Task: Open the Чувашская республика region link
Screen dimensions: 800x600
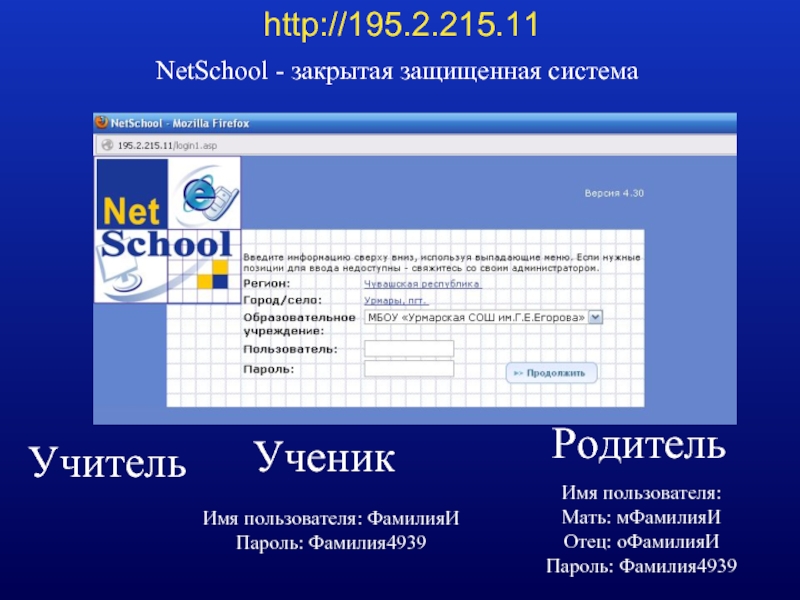Action: (x=422, y=284)
